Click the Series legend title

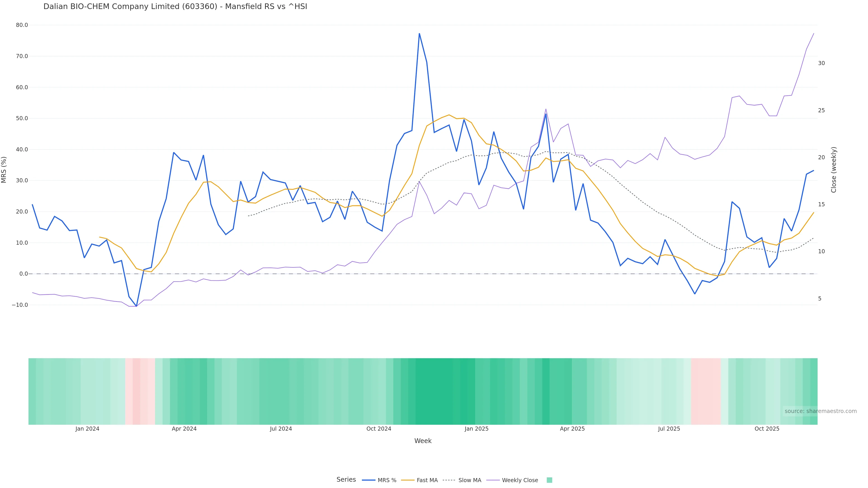pos(346,480)
